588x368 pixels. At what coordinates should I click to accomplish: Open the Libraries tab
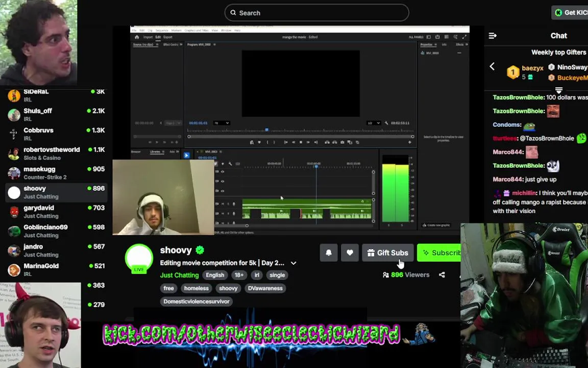coord(155,152)
